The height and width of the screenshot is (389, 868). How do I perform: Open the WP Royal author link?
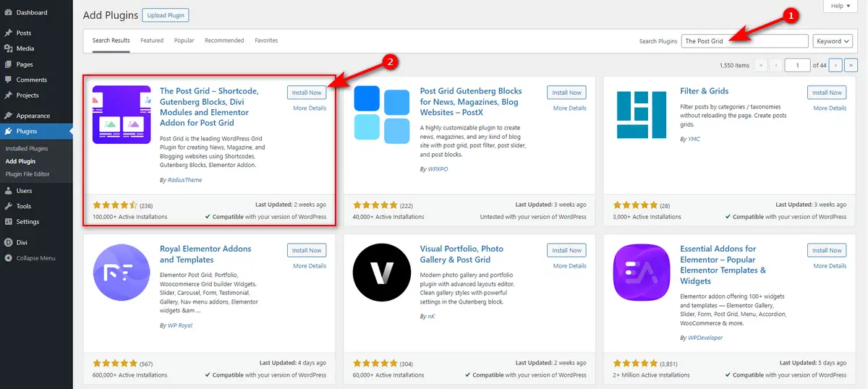(179, 327)
